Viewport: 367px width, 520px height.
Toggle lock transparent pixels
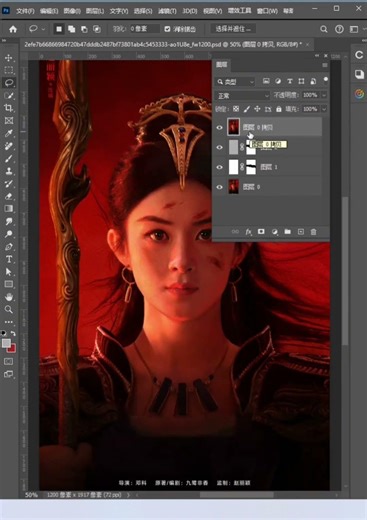236,109
